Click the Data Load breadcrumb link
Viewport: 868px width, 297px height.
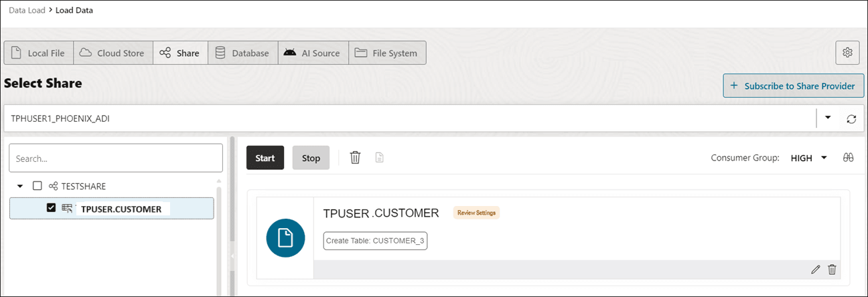click(x=26, y=11)
